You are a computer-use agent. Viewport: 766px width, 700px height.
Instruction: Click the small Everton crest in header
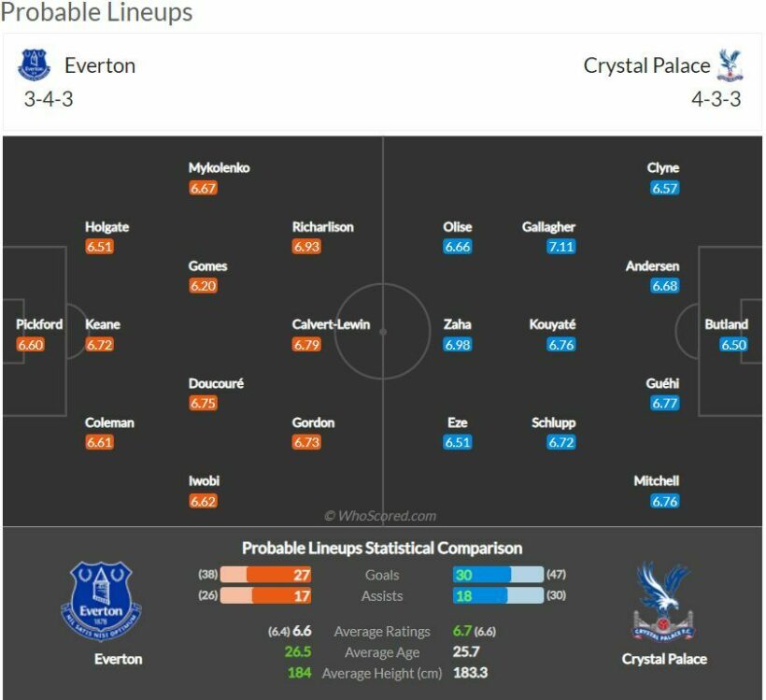35,65
